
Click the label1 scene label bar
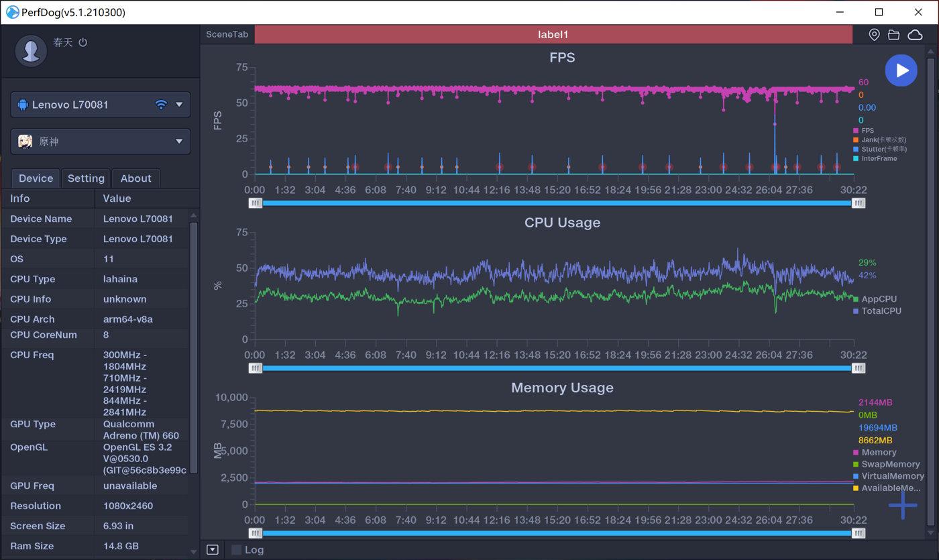(x=553, y=35)
